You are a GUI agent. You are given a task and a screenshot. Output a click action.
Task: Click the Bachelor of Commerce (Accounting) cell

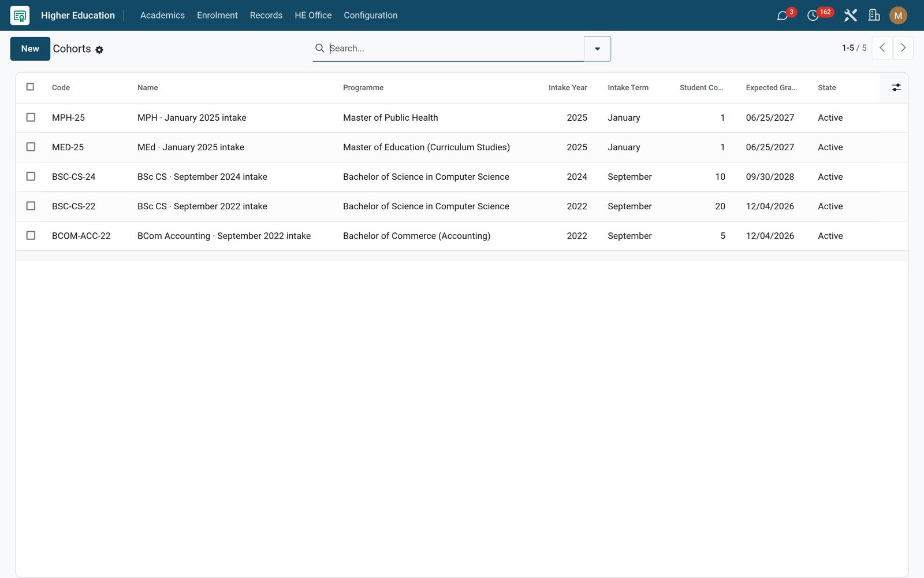[416, 236]
